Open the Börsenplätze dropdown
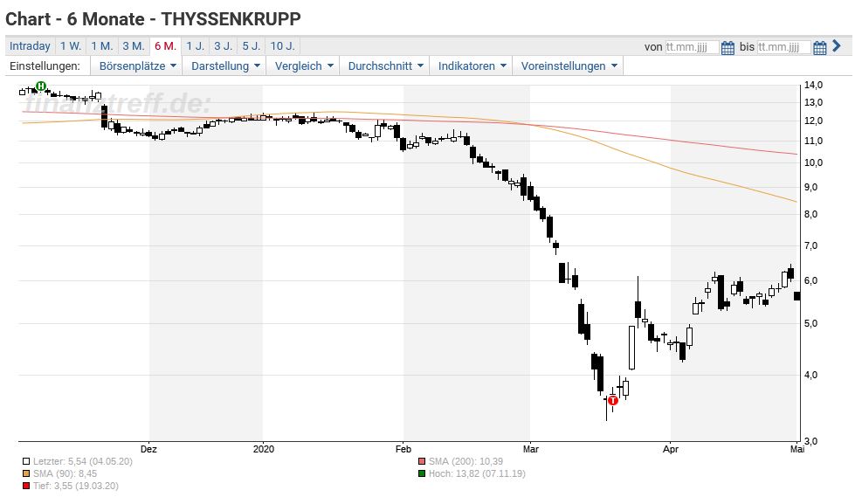Viewport: 862px width, 504px height. coord(137,66)
